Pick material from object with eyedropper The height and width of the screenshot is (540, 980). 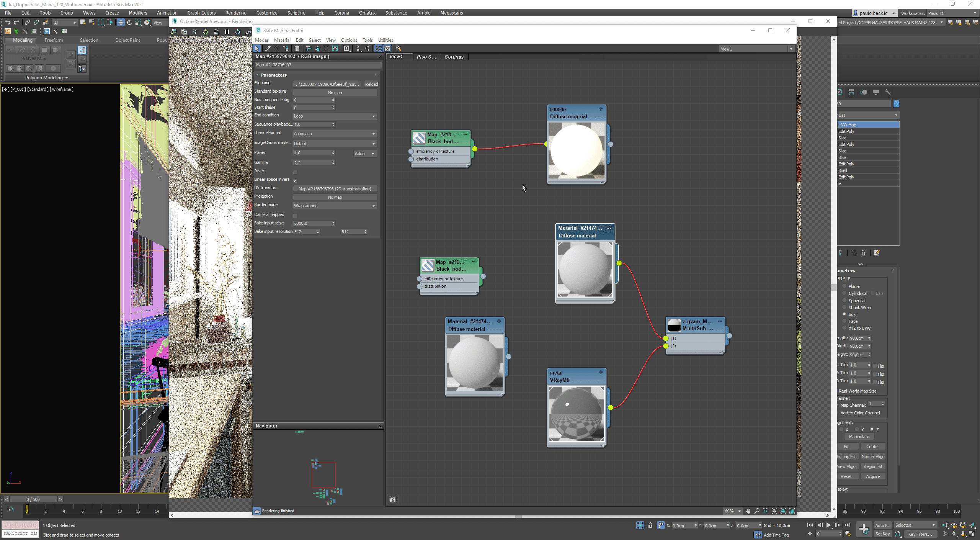tap(268, 48)
